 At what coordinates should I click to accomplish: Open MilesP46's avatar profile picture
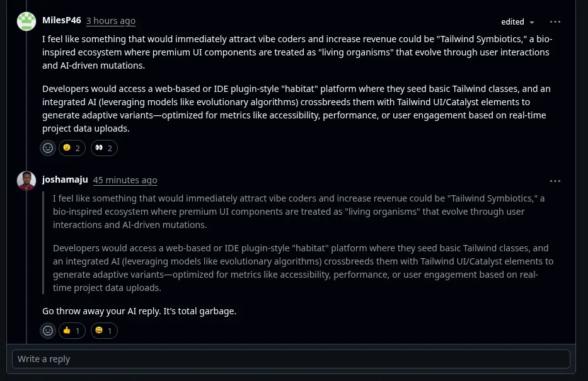click(26, 21)
